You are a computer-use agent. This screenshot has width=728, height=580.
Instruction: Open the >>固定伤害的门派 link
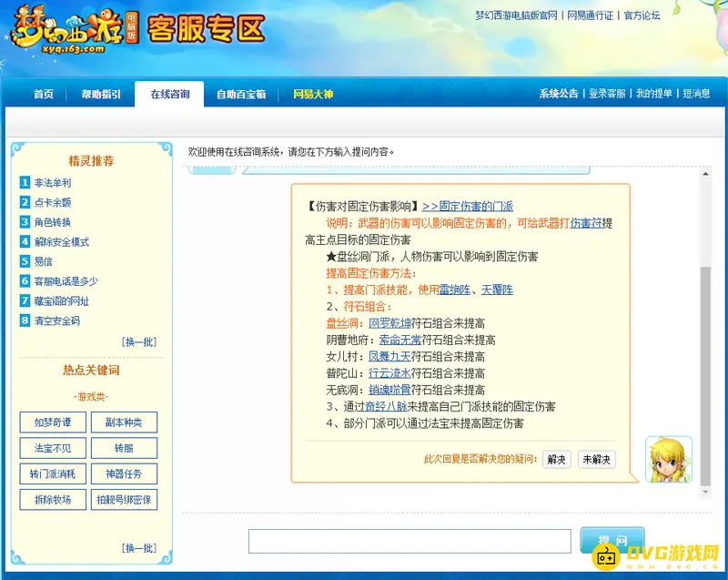tap(468, 206)
